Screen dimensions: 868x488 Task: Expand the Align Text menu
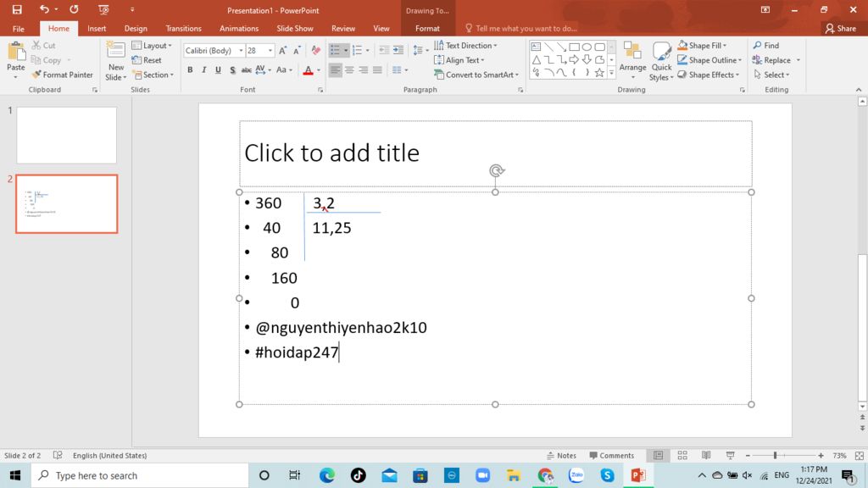pyautogui.click(x=459, y=60)
